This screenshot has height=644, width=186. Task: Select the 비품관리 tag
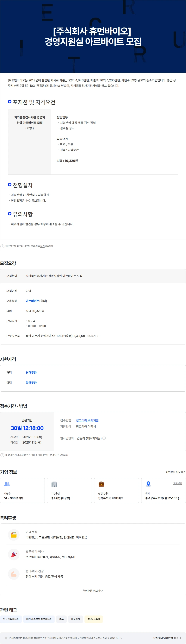76,619
